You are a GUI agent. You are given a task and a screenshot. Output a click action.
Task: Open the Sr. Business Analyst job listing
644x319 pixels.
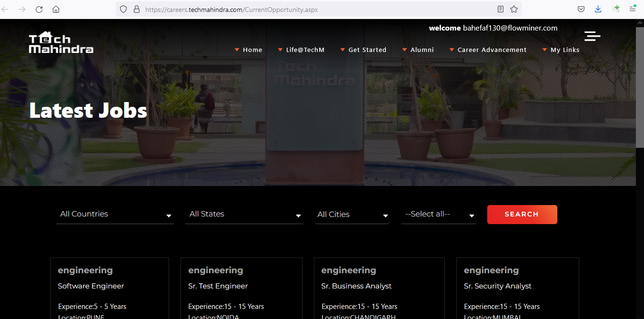tap(356, 286)
